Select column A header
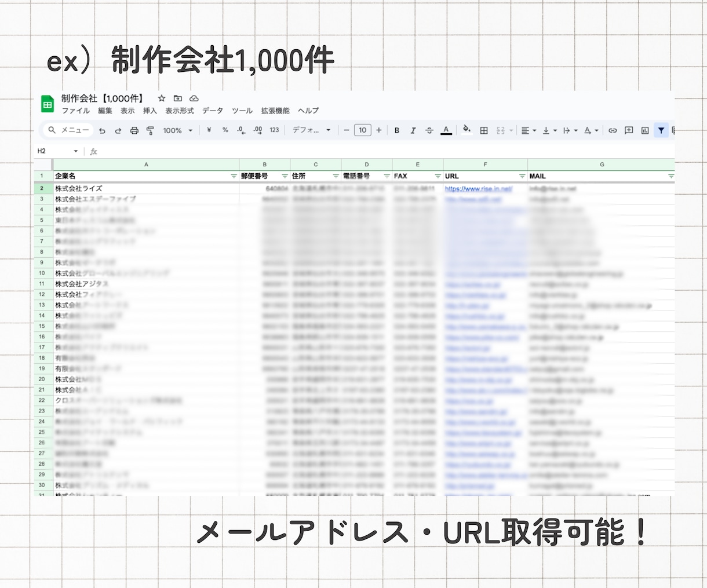 [x=146, y=165]
